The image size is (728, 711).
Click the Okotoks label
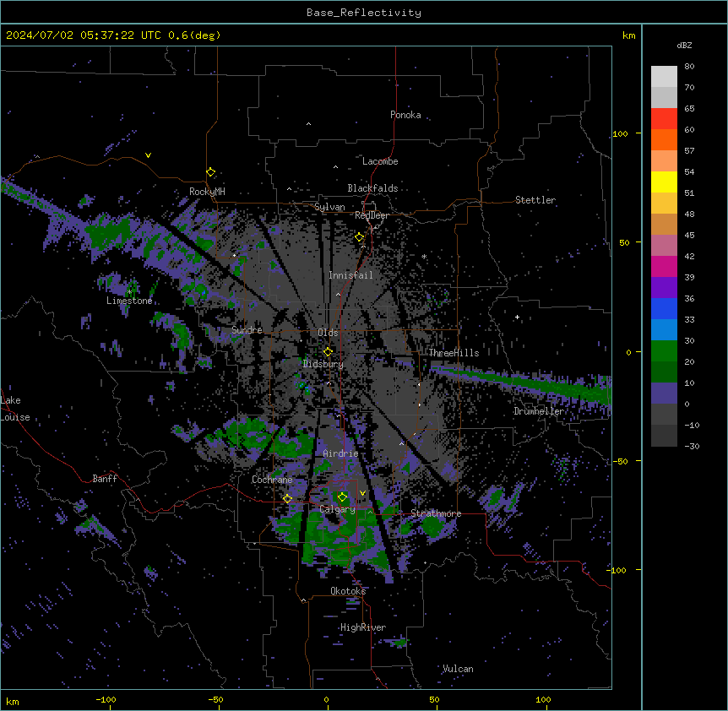[x=348, y=591]
